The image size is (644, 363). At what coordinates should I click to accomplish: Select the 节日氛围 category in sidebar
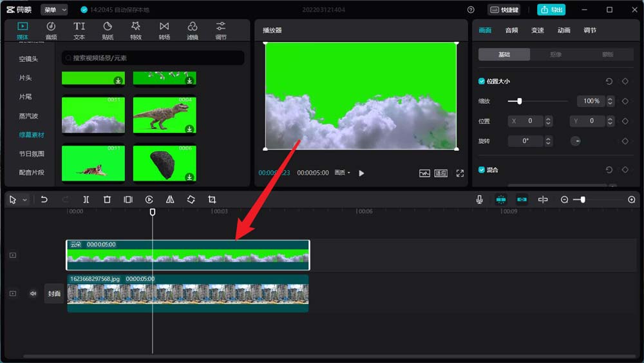[x=32, y=153]
